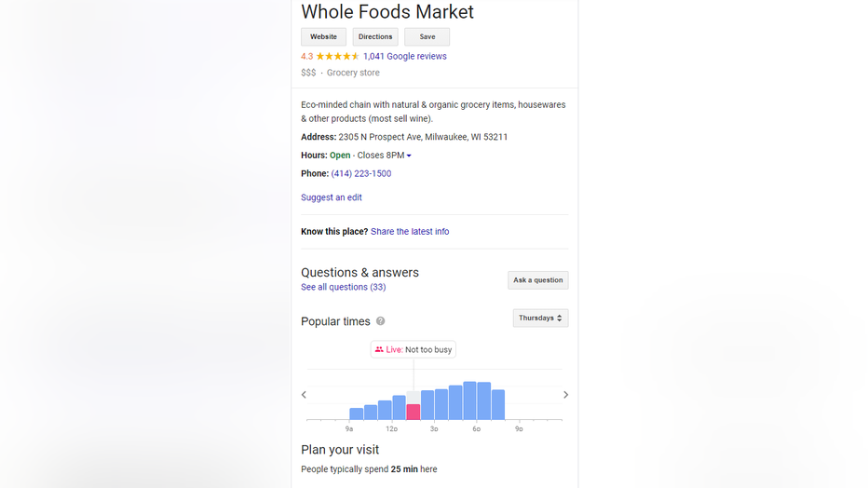The width and height of the screenshot is (868, 488).
Task: Expand the store hours arrow
Action: click(x=409, y=156)
